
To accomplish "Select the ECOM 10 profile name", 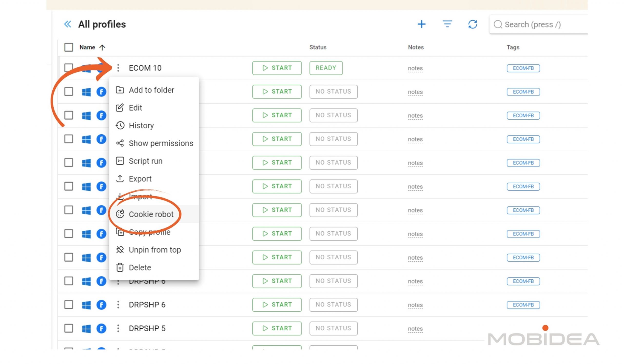I will tap(145, 68).
